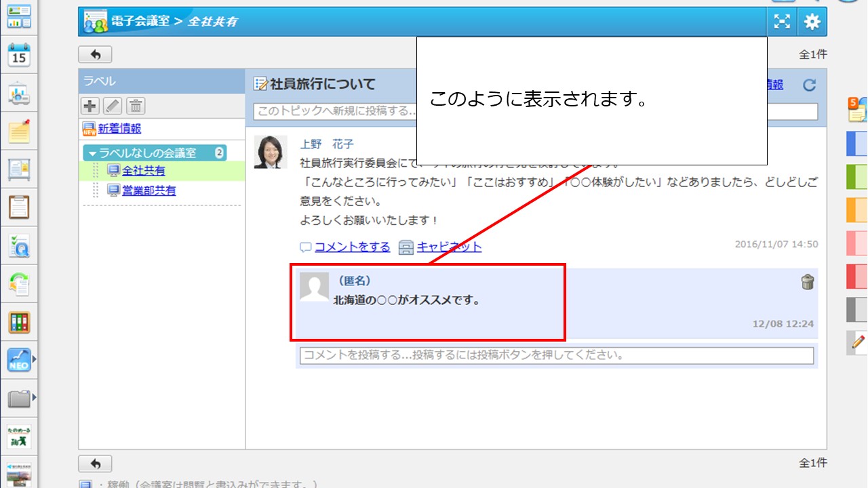This screenshot has width=868, height=488.
Task: Click the 電子会議室 breadcrumb title
Action: tap(140, 21)
